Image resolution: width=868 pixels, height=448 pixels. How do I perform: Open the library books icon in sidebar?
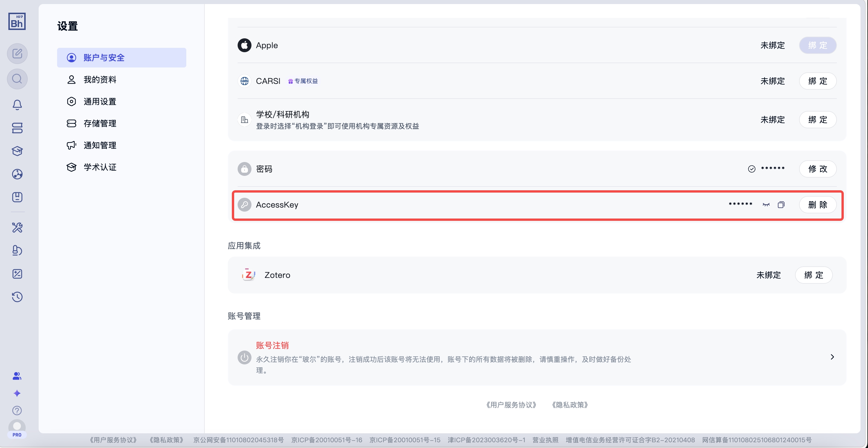(17, 128)
